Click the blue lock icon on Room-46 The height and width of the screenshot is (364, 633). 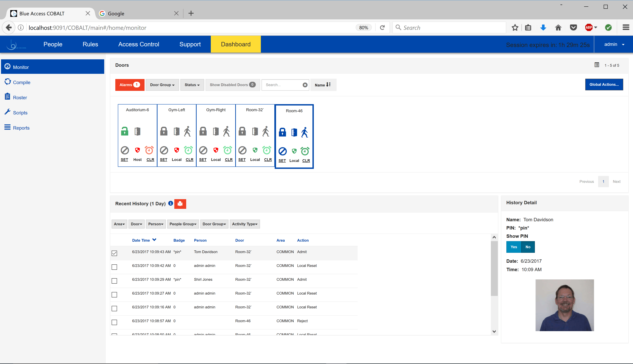pos(282,132)
